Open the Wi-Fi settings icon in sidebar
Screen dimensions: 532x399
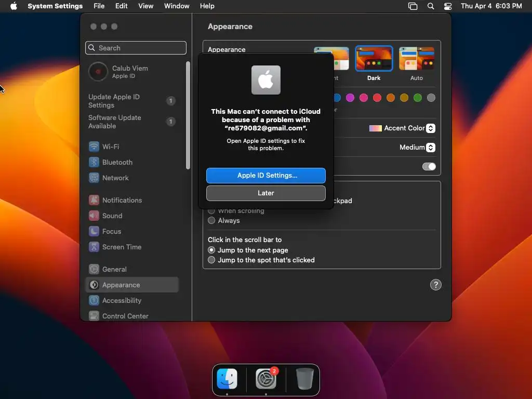click(94, 147)
